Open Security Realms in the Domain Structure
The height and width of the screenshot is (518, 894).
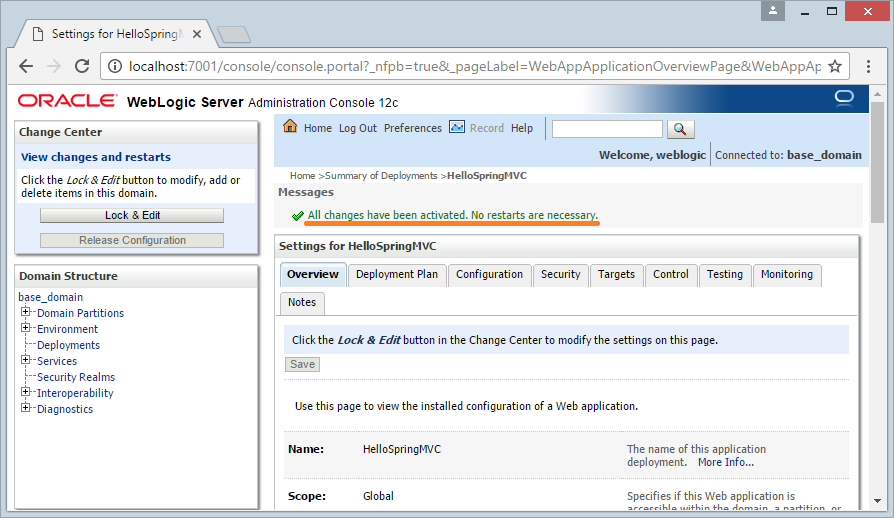pos(76,377)
